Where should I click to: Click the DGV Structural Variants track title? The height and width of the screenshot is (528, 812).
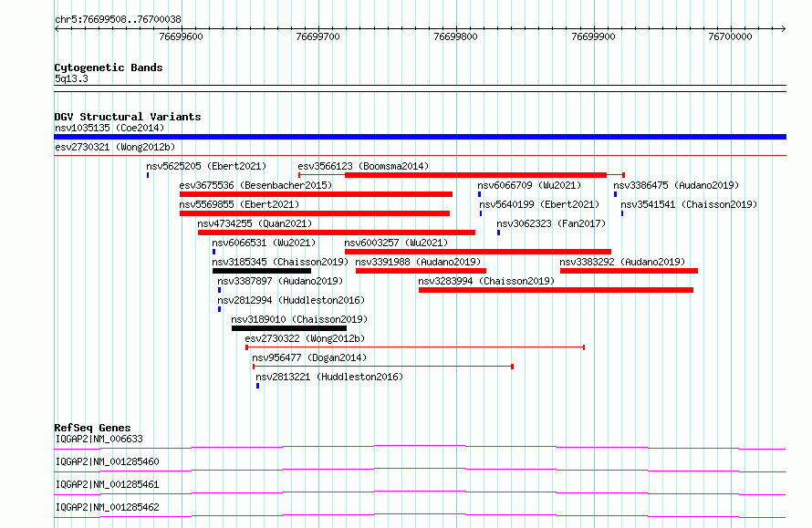(x=128, y=117)
